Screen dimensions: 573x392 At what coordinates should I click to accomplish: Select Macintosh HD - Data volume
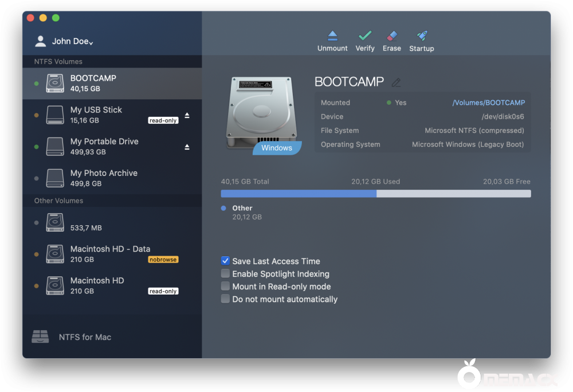110,254
